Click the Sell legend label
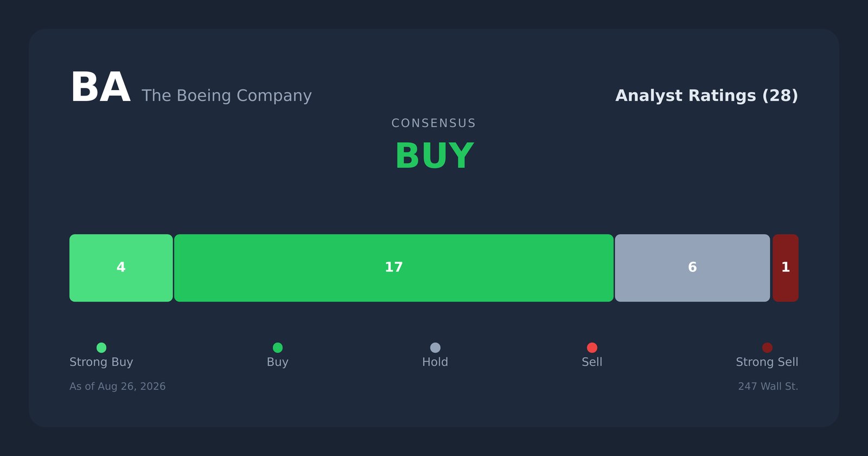868x456 pixels. pyautogui.click(x=592, y=362)
